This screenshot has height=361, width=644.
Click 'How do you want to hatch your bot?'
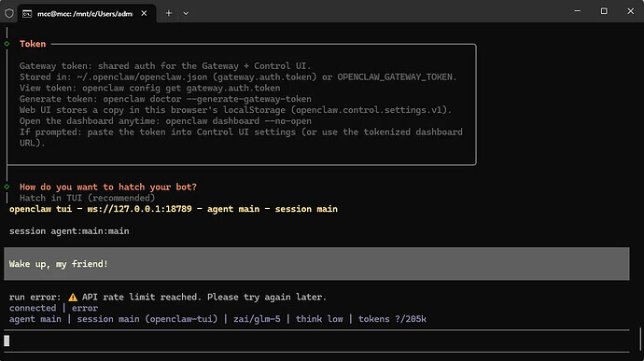pyautogui.click(x=108, y=187)
